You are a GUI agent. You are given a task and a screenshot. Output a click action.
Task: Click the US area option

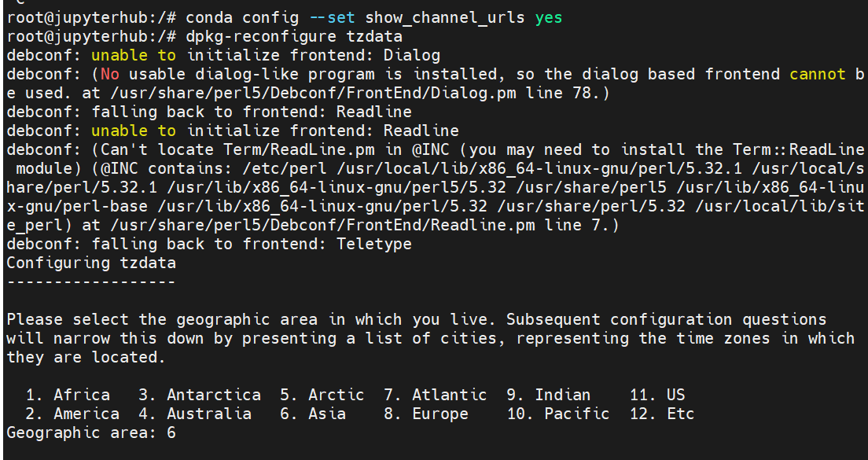(675, 395)
